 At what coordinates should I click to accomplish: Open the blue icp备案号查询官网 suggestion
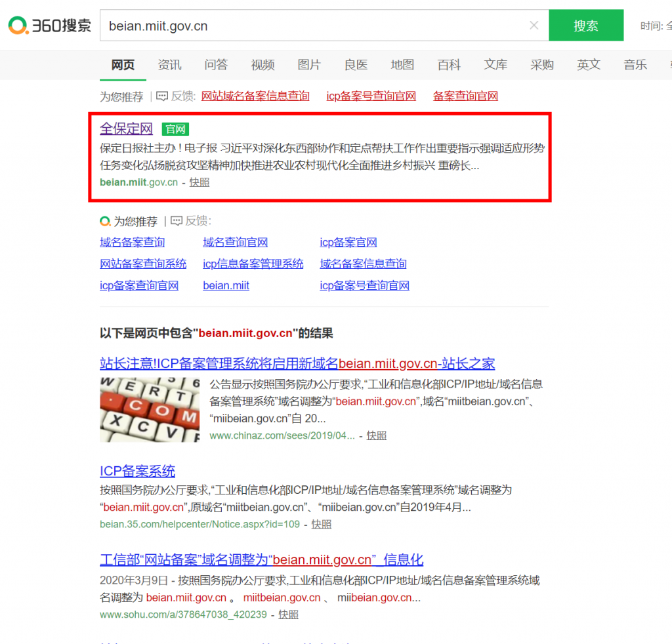365,286
